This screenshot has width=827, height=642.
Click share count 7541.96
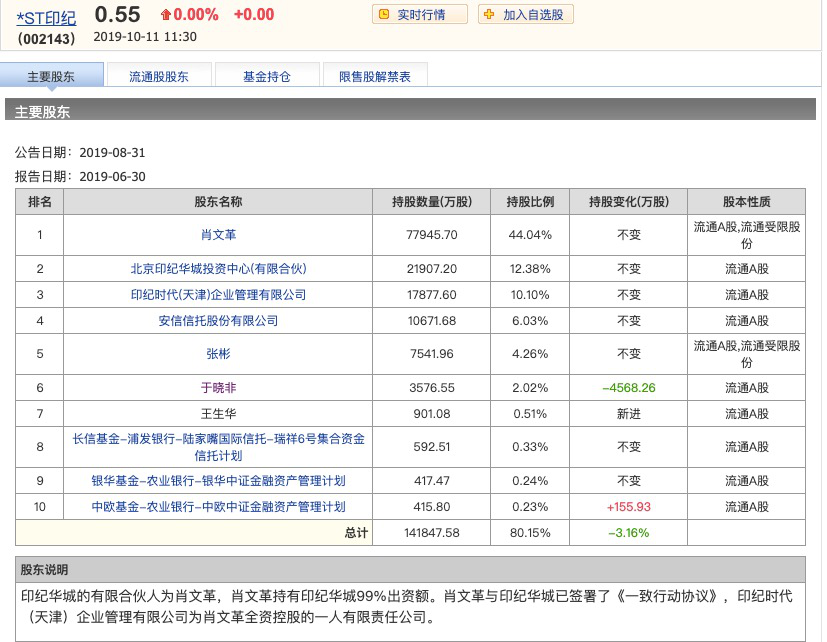(431, 353)
